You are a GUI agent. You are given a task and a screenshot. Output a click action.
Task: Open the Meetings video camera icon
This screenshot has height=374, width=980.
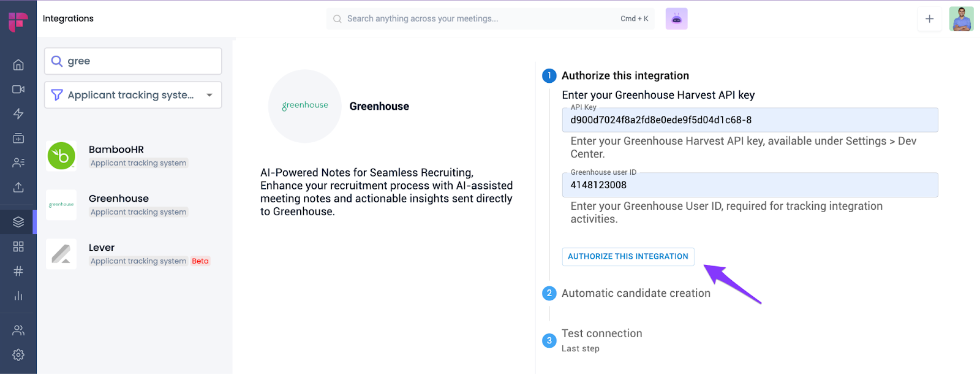tap(18, 90)
